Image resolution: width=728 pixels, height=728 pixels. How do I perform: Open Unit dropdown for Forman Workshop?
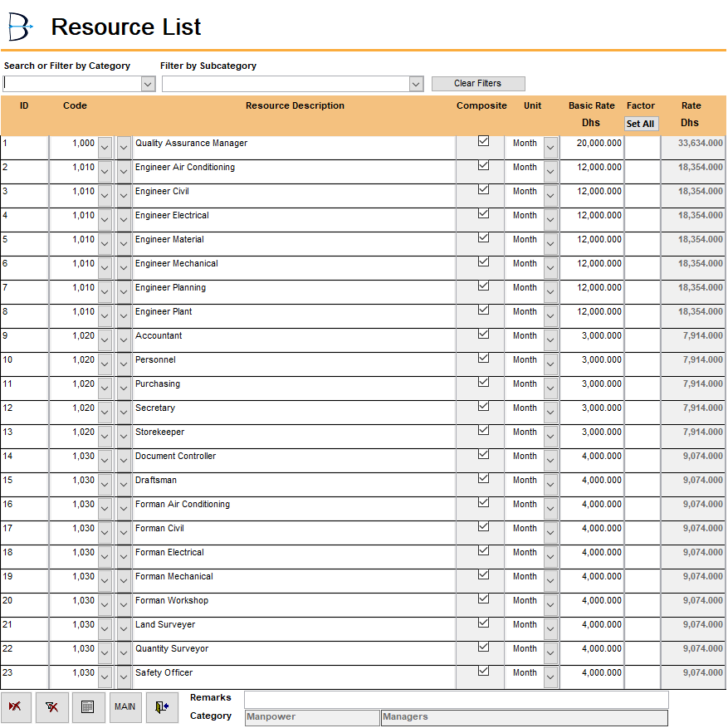[550, 605]
